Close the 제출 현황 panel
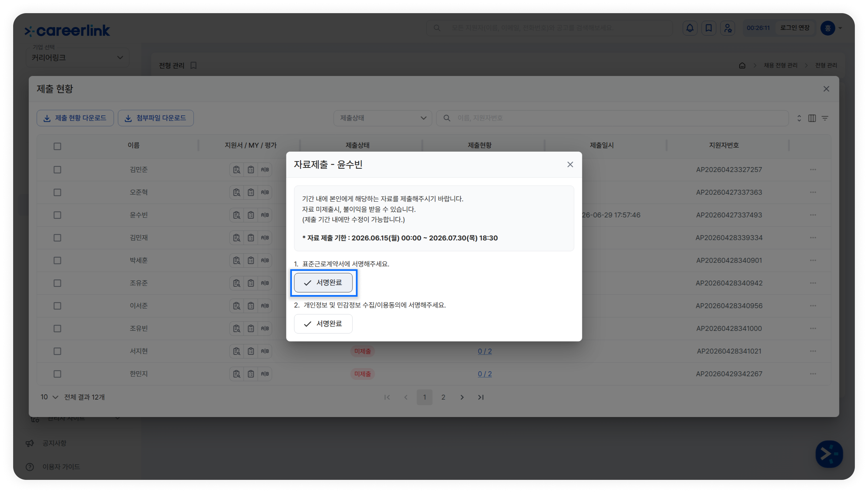 pos(826,89)
